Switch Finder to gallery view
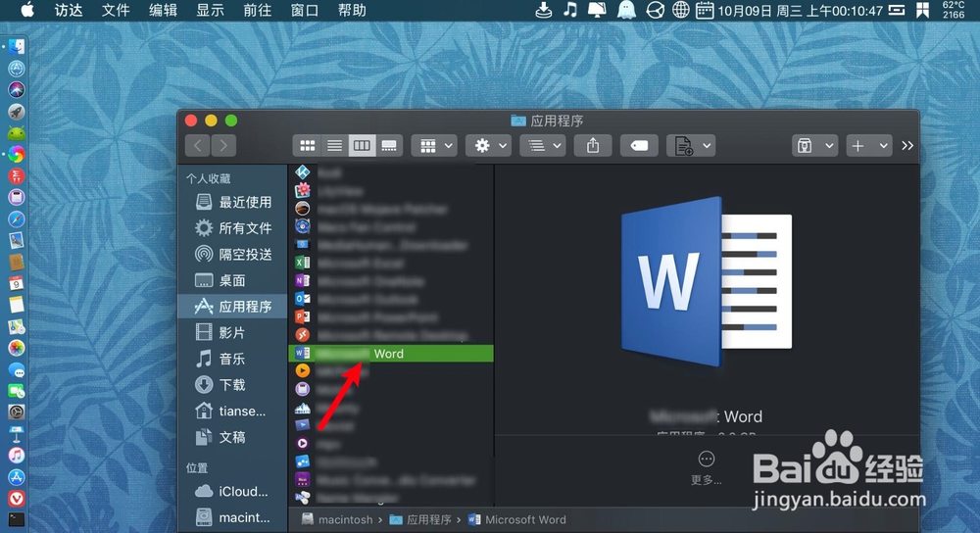Image resolution: width=980 pixels, height=533 pixels. coord(389,146)
